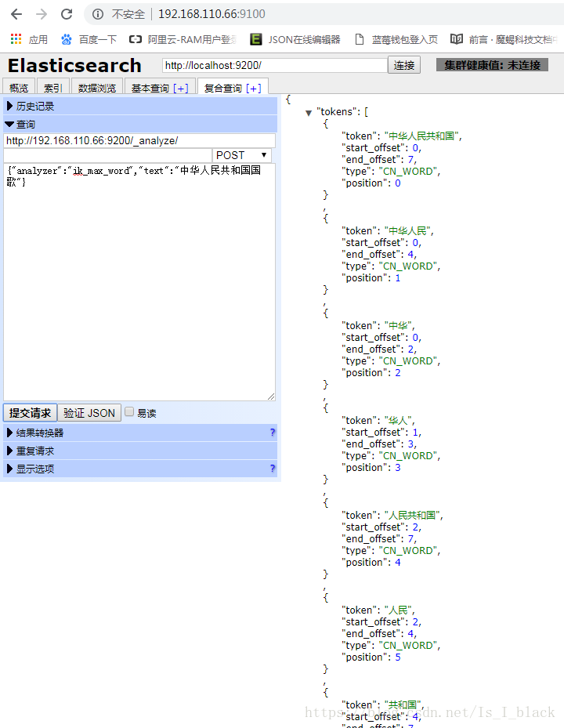
Task: Click the JSON request body textarea
Action: click(x=139, y=281)
